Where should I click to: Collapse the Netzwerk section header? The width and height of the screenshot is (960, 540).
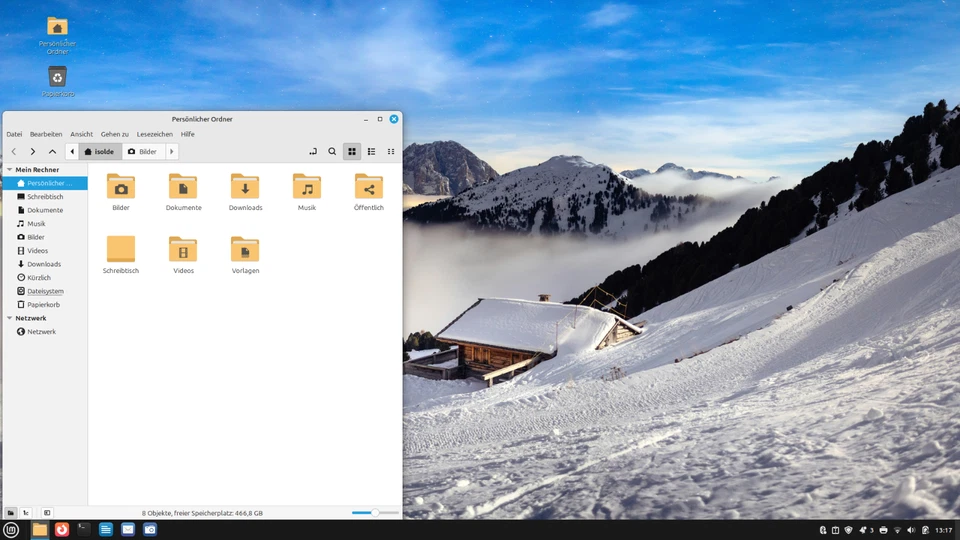(9, 318)
